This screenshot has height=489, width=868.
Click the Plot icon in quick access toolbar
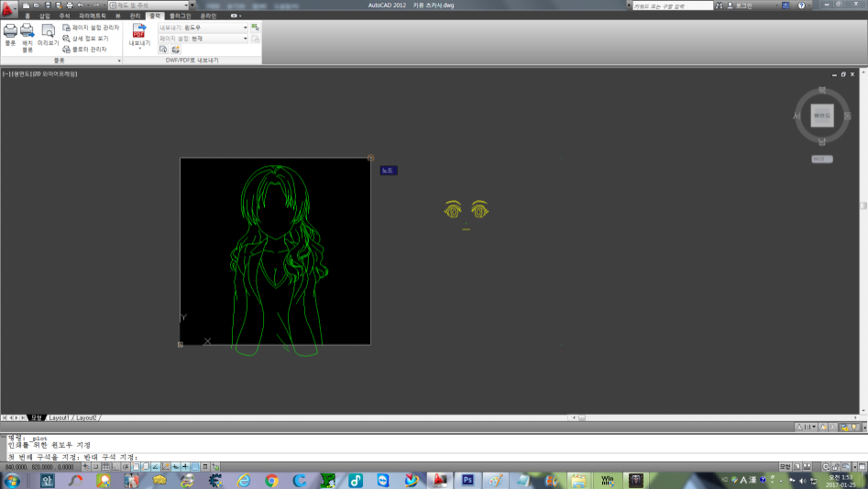[69, 5]
